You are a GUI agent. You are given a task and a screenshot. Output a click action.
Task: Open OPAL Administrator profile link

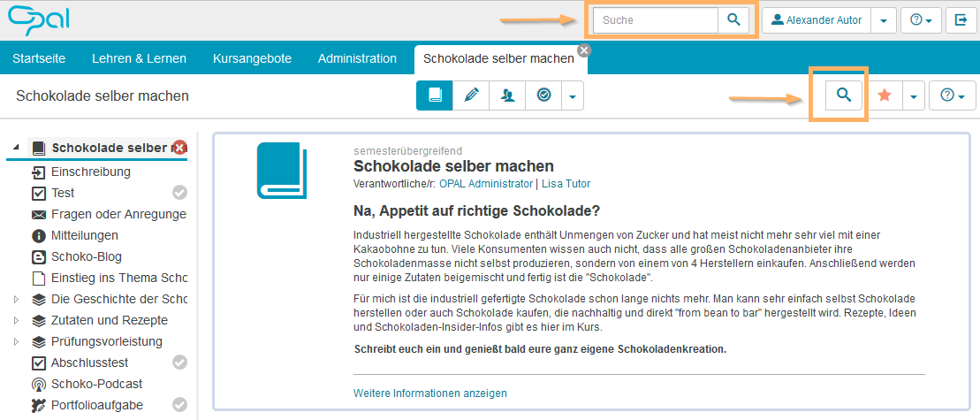pyautogui.click(x=484, y=184)
